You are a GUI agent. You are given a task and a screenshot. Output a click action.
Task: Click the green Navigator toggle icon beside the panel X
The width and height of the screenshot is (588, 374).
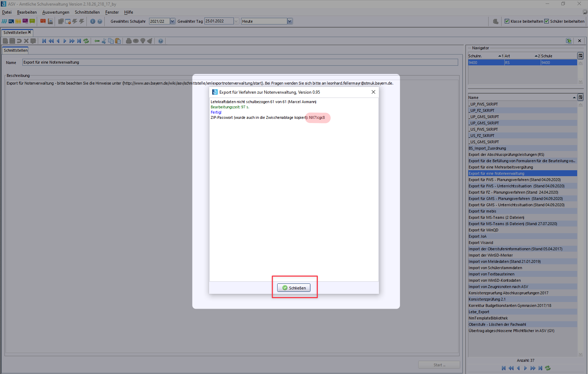coord(569,41)
